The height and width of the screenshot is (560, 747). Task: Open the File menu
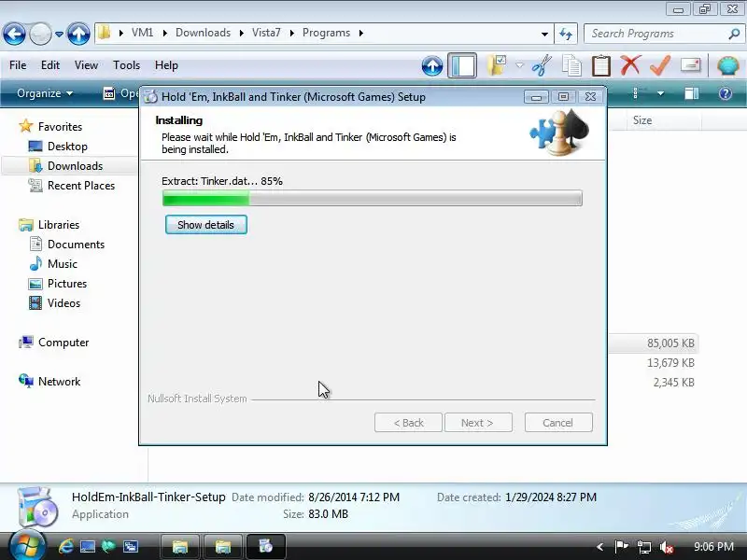pyautogui.click(x=18, y=65)
